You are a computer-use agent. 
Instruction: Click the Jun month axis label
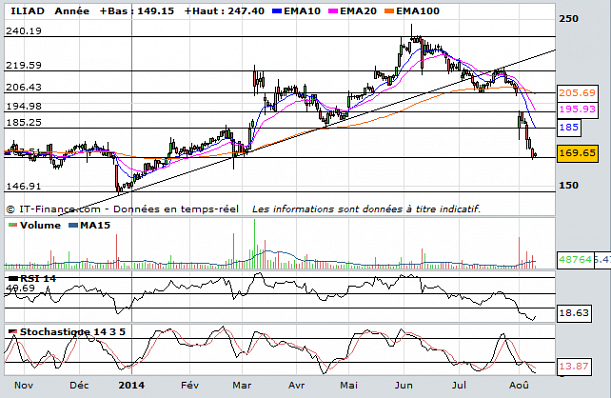click(404, 385)
